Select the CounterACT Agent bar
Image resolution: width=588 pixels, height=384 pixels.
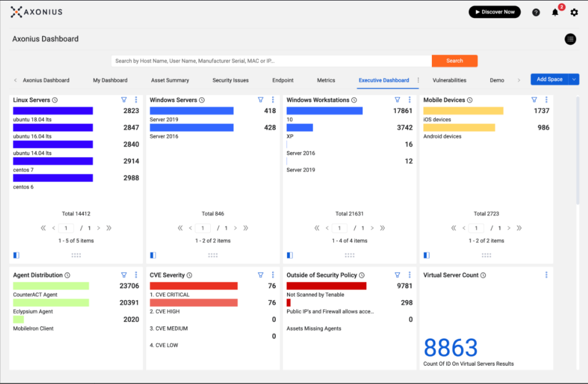tap(51, 286)
